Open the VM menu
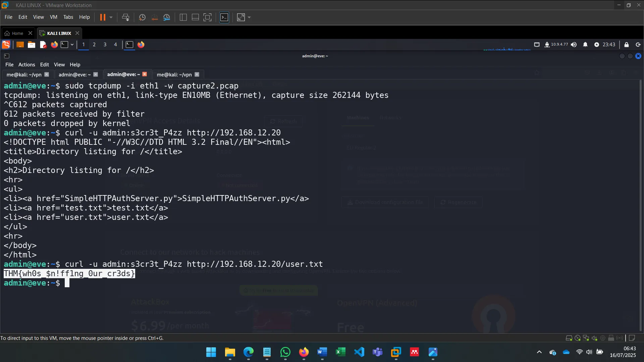This screenshot has height=362, width=644. [x=53, y=17]
